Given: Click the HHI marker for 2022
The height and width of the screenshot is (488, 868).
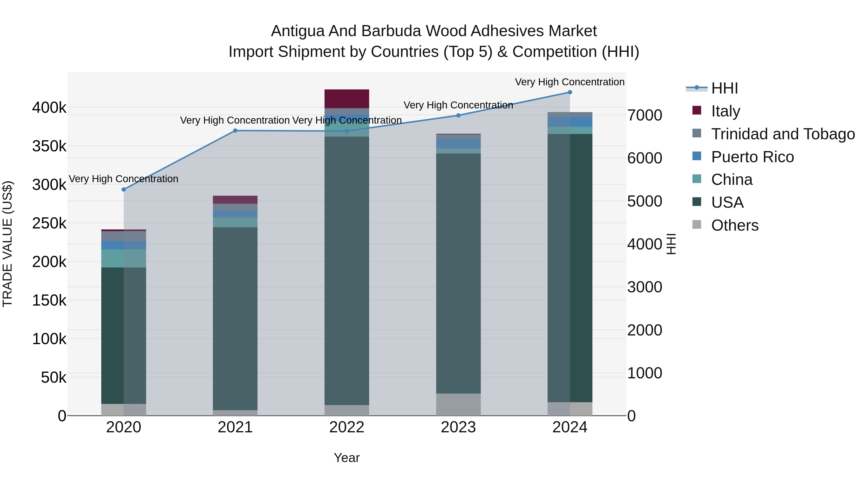Looking at the screenshot, I should coord(347,131).
